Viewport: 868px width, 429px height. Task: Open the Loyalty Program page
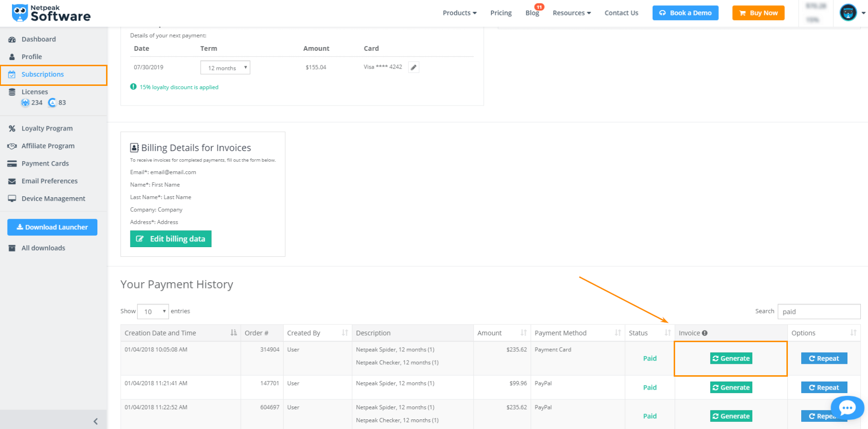[47, 129]
